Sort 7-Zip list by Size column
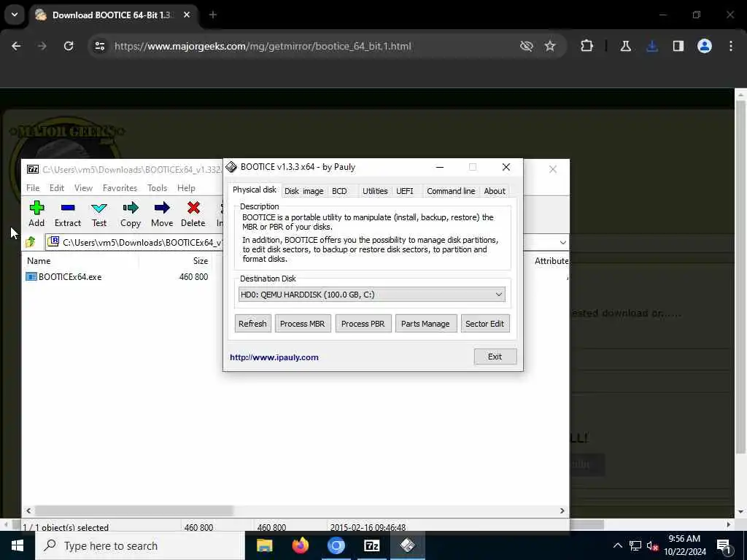The width and height of the screenshot is (747, 560). coord(200,261)
